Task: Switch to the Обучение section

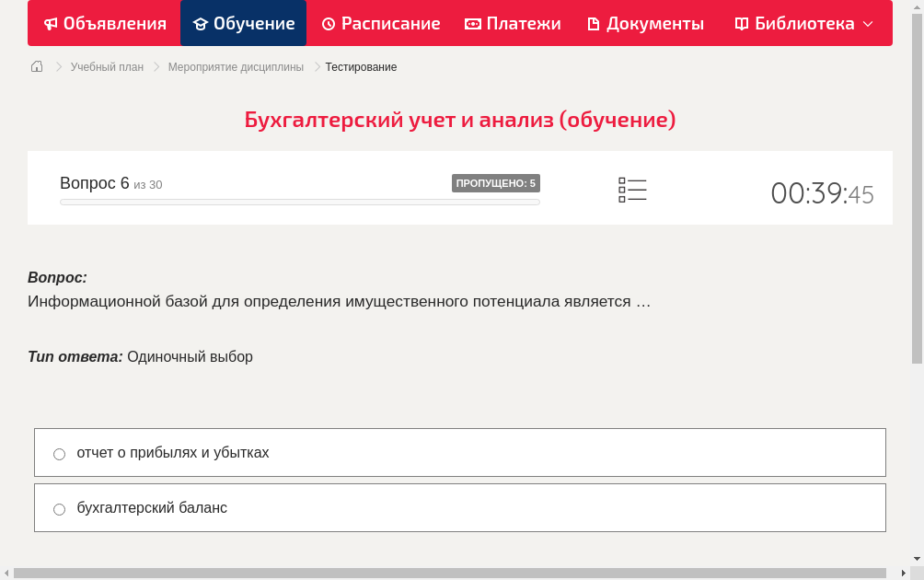Action: [243, 23]
